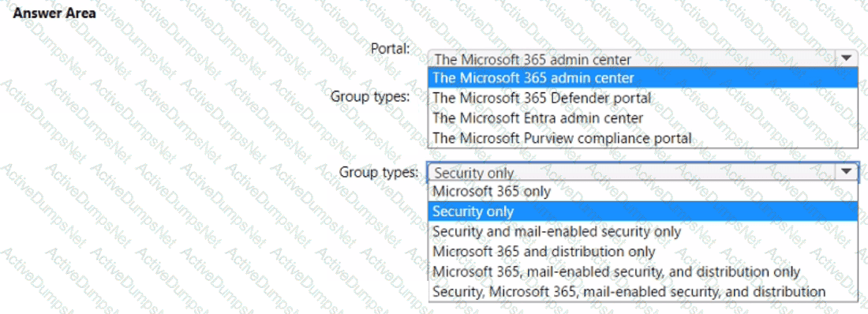Click the Answer Area heading
Screen dimensions: 868x314
54,13
